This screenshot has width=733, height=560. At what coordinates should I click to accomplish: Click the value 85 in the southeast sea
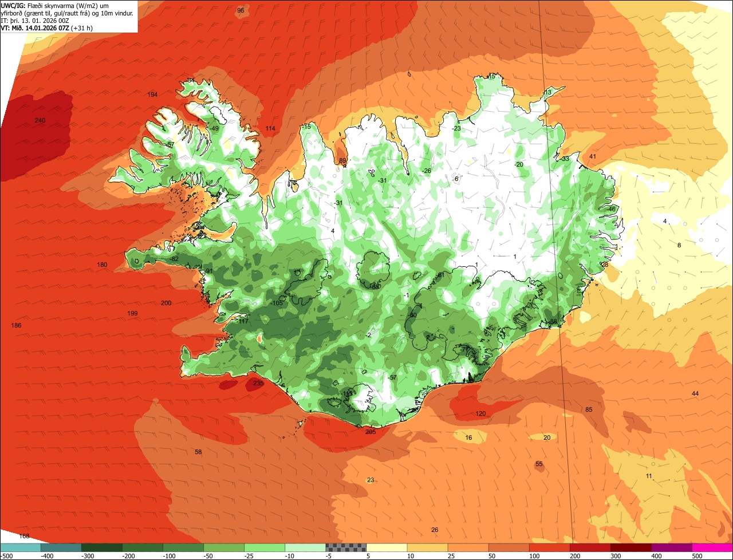(x=589, y=409)
